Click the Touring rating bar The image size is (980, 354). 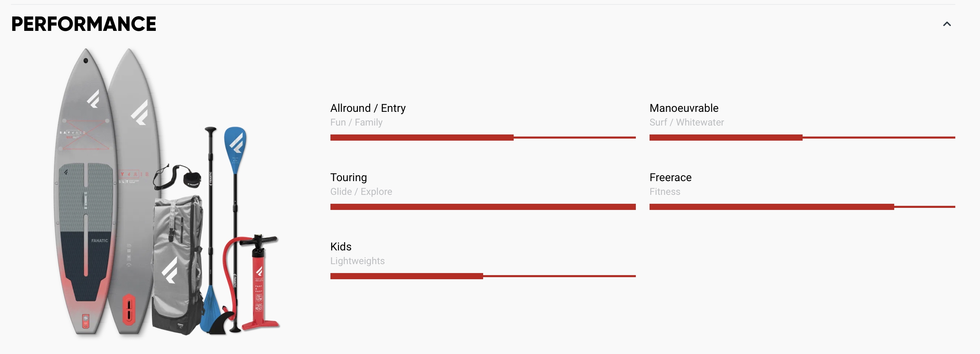[x=483, y=206]
